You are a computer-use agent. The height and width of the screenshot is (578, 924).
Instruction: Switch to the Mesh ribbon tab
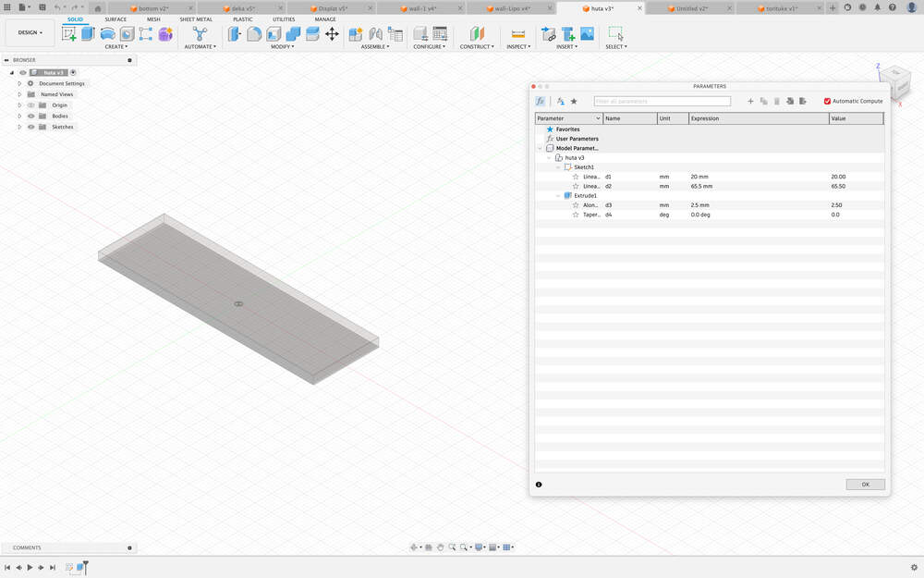(x=153, y=19)
